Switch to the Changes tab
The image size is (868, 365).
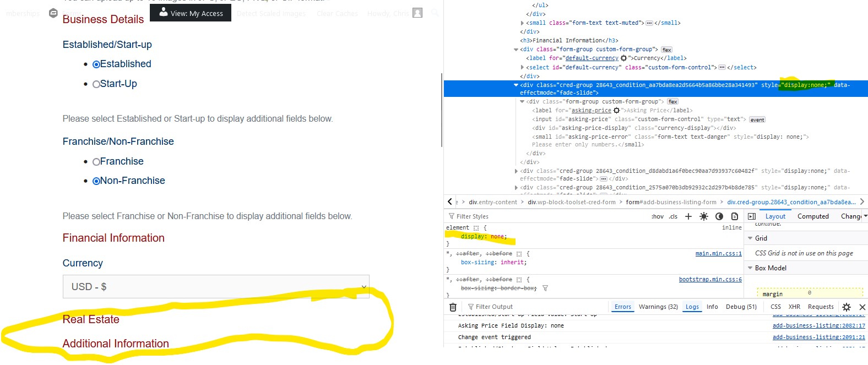tap(851, 216)
